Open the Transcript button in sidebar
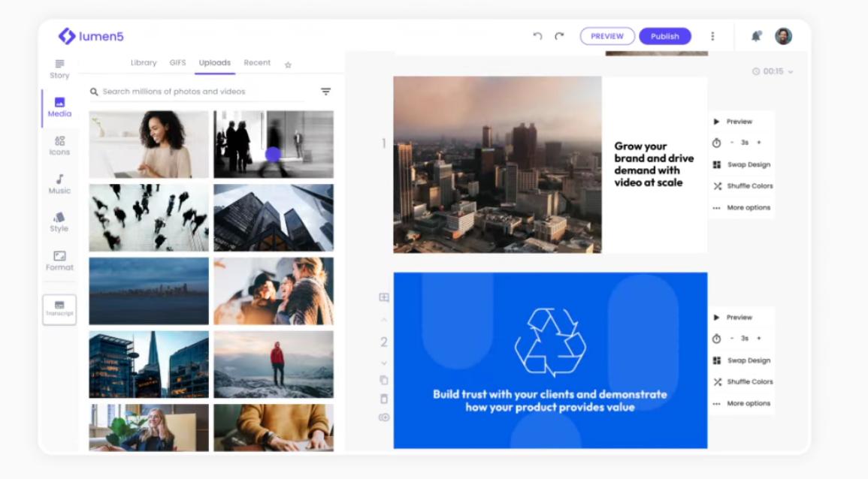The image size is (868, 479). [59, 309]
